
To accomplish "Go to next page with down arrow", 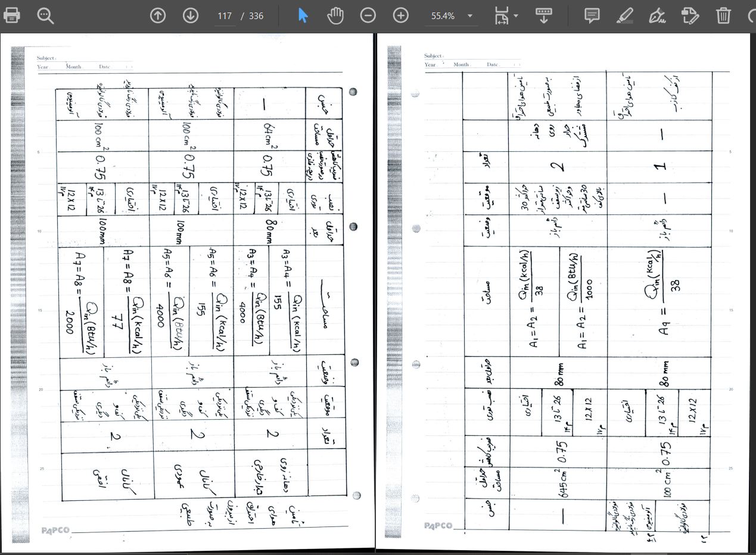I will 191,15.
